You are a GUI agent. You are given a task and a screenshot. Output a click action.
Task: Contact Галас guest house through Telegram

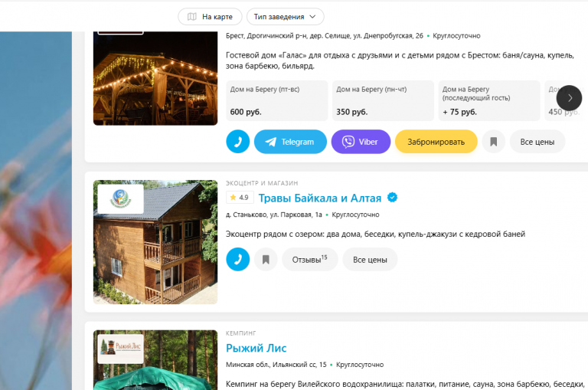pyautogui.click(x=290, y=142)
